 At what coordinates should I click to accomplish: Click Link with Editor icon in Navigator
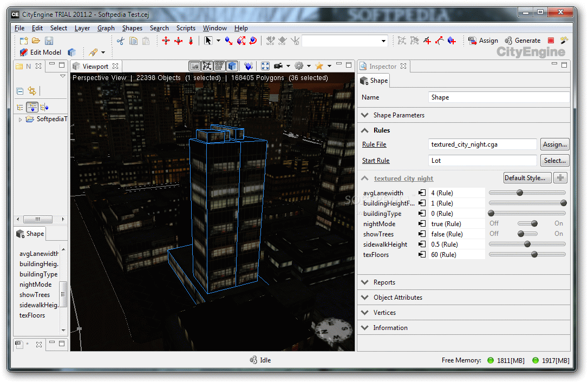(x=32, y=91)
